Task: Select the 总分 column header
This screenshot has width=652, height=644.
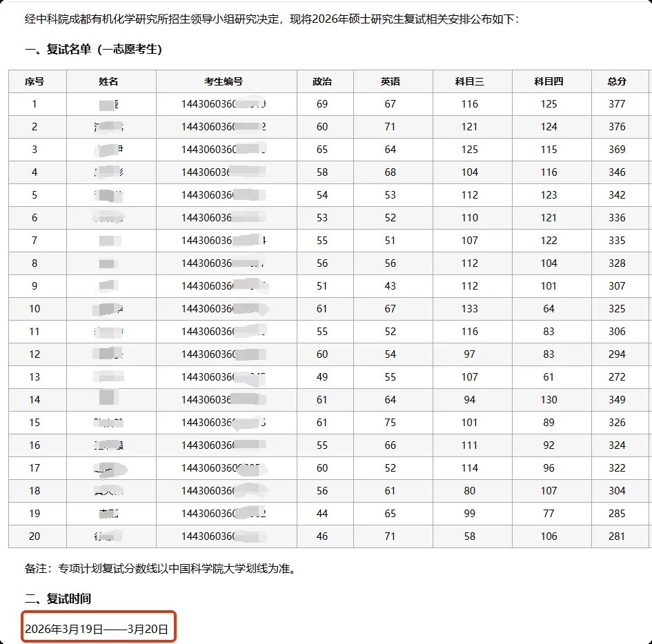Action: point(617,81)
